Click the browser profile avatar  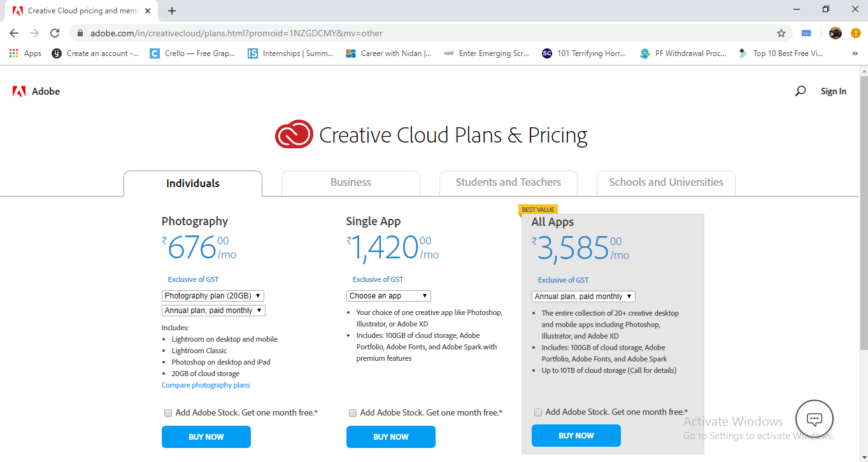(835, 32)
